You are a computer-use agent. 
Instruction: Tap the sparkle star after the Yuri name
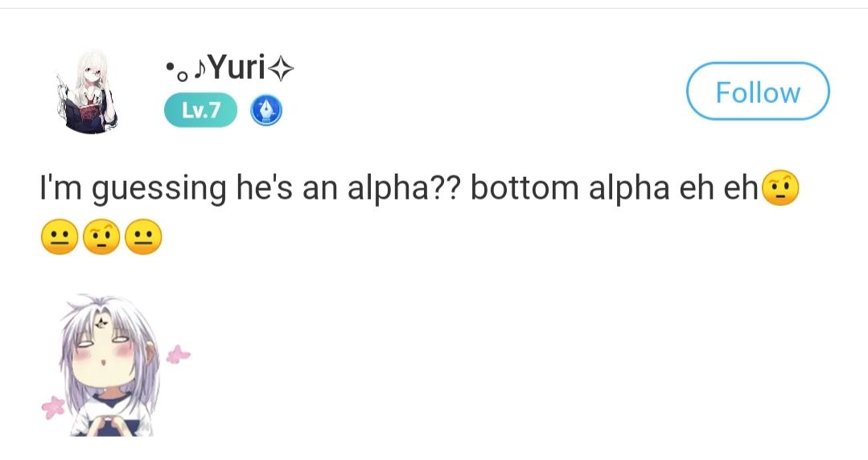pyautogui.click(x=281, y=72)
